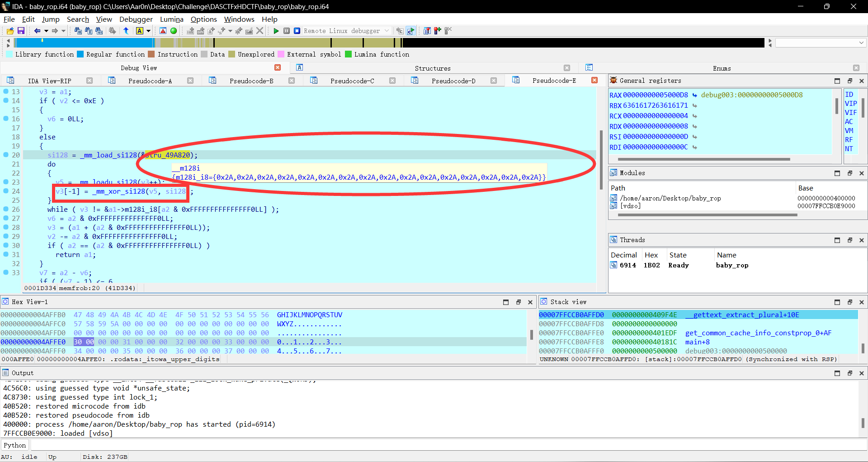
Task: Toggle breakpoint dot on pseudocode line 26
Action: (x=6, y=209)
